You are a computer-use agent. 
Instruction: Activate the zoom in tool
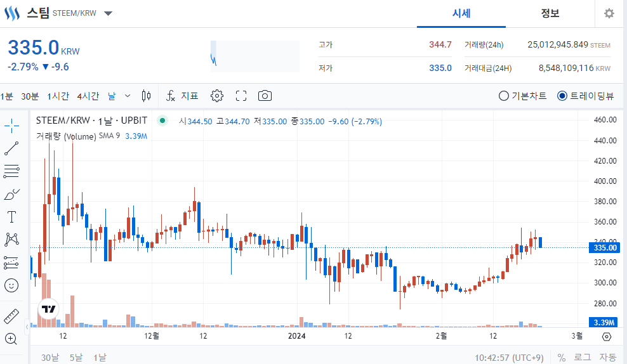11,339
